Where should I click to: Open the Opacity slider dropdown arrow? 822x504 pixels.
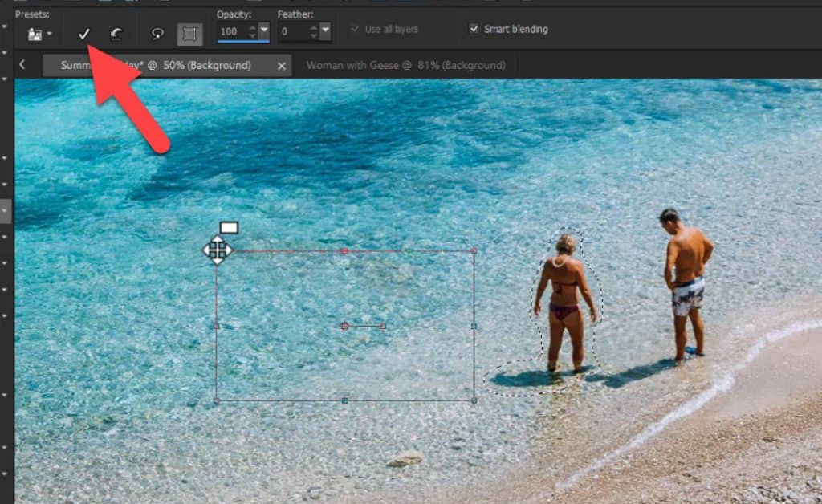(x=266, y=30)
